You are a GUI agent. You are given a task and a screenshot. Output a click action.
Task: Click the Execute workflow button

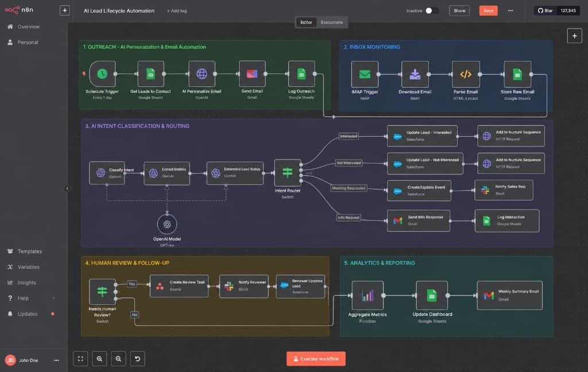coord(316,359)
